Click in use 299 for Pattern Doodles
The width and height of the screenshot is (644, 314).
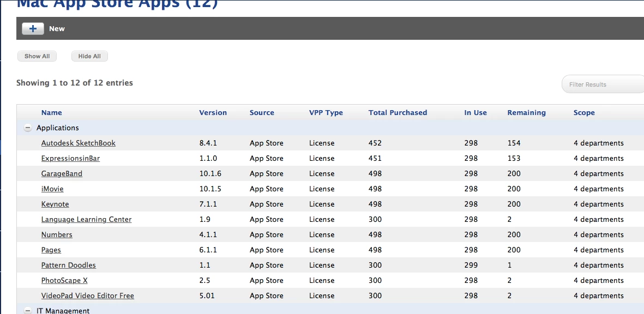point(471,265)
